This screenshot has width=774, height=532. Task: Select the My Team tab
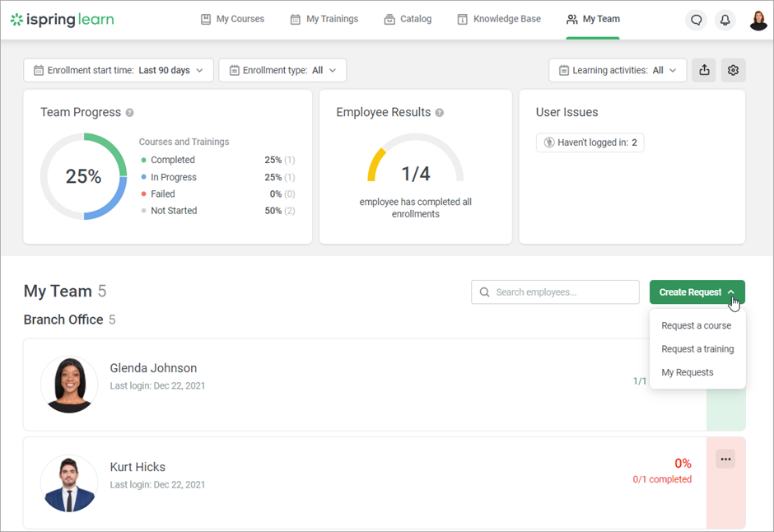(x=593, y=19)
